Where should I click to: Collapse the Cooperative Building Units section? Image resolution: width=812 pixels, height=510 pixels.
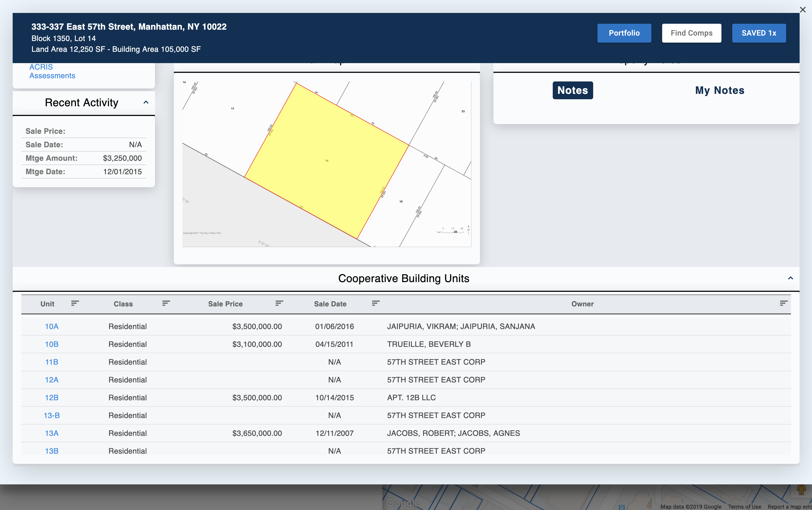click(791, 277)
